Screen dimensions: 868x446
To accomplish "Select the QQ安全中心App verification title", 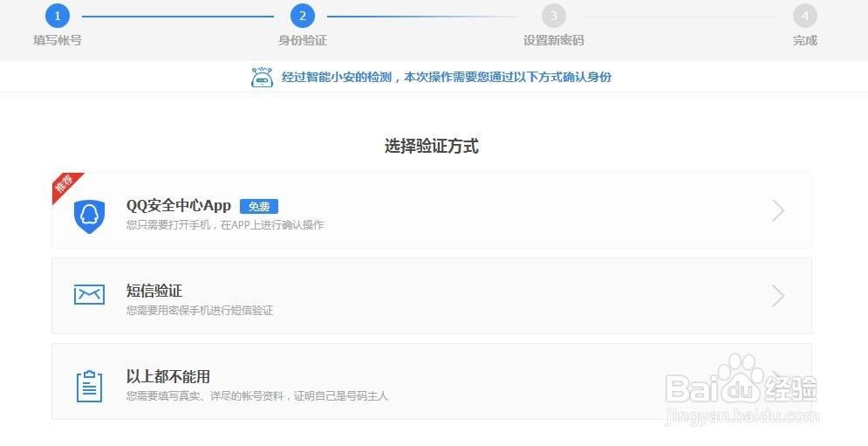I will pyautogui.click(x=178, y=206).
